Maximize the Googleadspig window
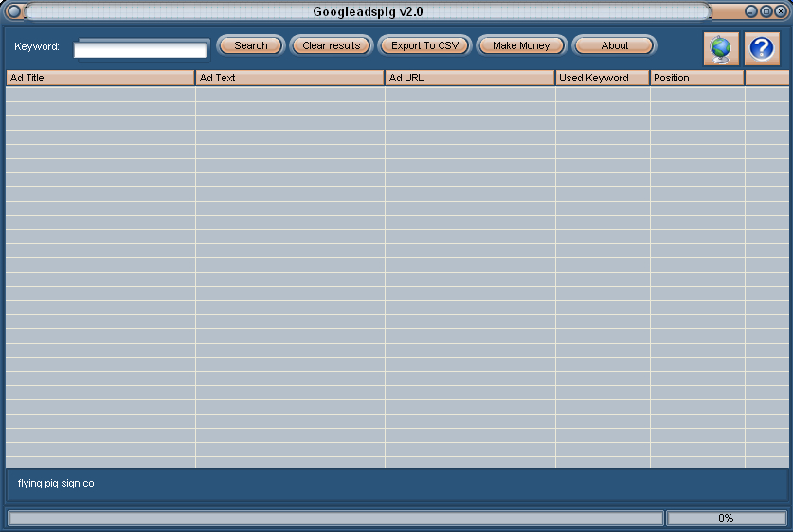The image size is (793, 532). [x=766, y=11]
